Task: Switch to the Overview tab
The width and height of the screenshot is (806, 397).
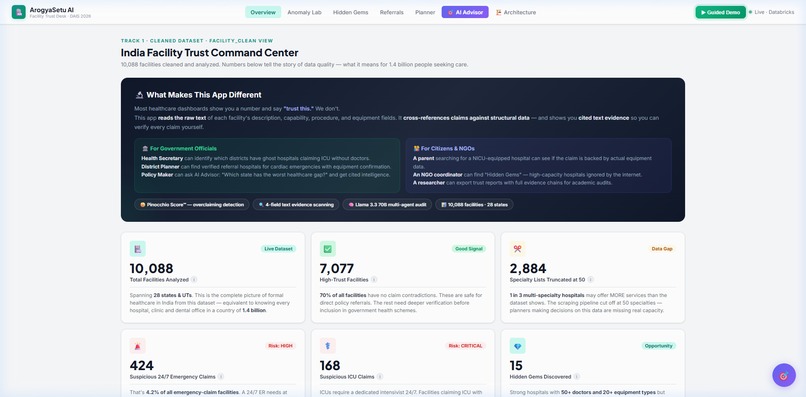Action: (263, 12)
